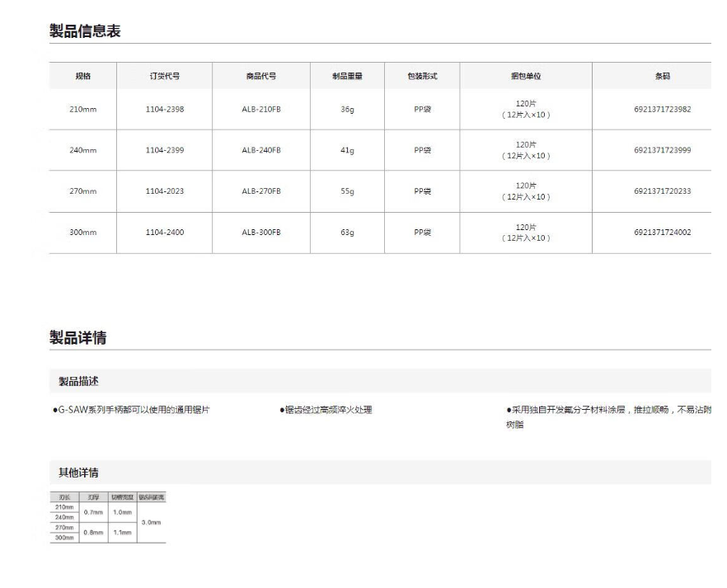Select product code ALB-240FB cell
Viewport: 727px width, 588px height.
coord(260,150)
